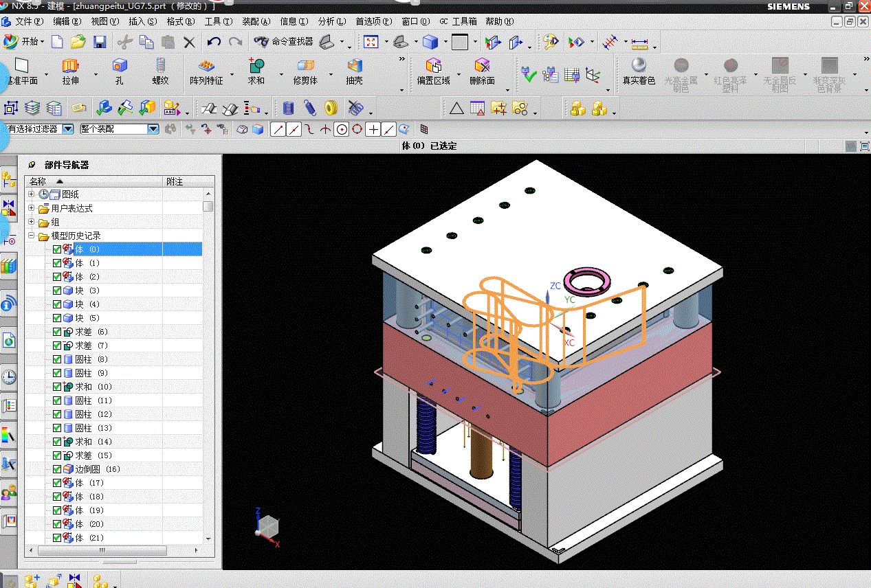871x588 pixels.
Task: Open a file with the folder icon
Action: (78, 42)
